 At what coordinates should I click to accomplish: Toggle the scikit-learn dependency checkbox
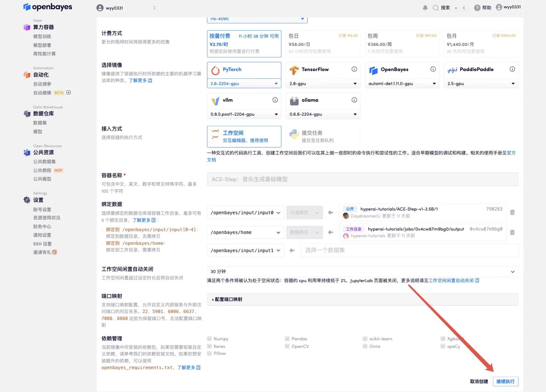pyautogui.click(x=365, y=339)
